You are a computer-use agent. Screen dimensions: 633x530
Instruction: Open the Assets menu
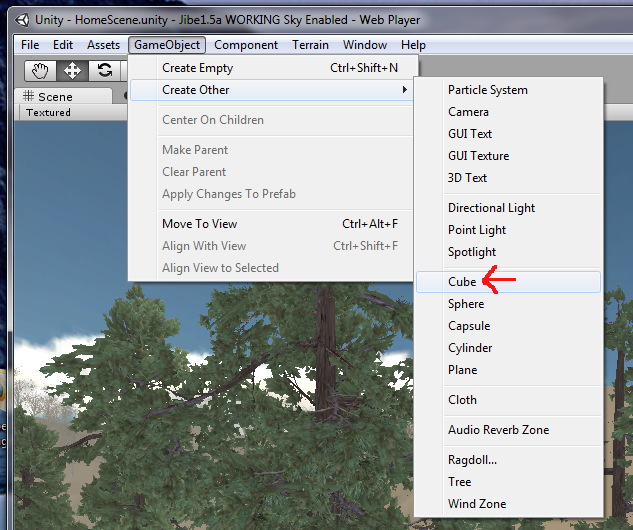pos(103,45)
